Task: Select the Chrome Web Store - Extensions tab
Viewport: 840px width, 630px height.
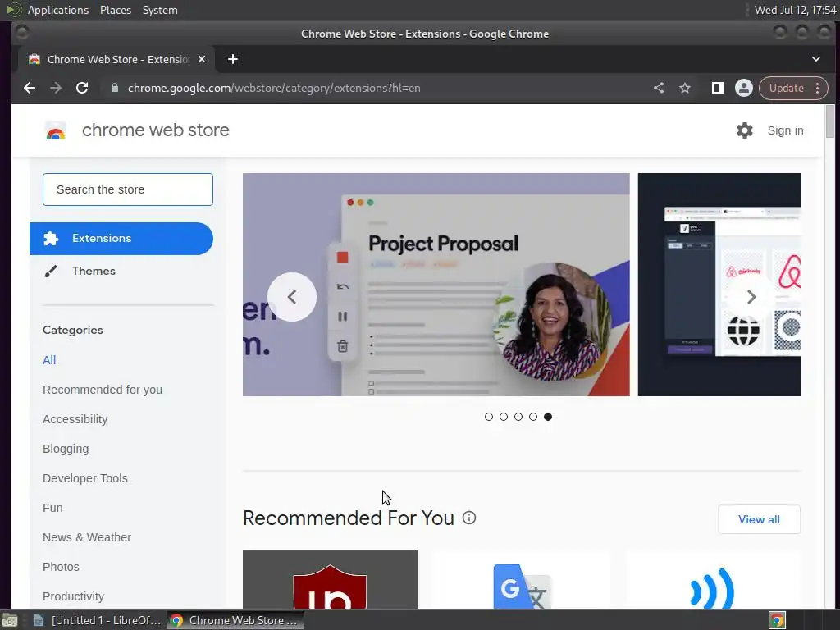Action: tap(116, 59)
